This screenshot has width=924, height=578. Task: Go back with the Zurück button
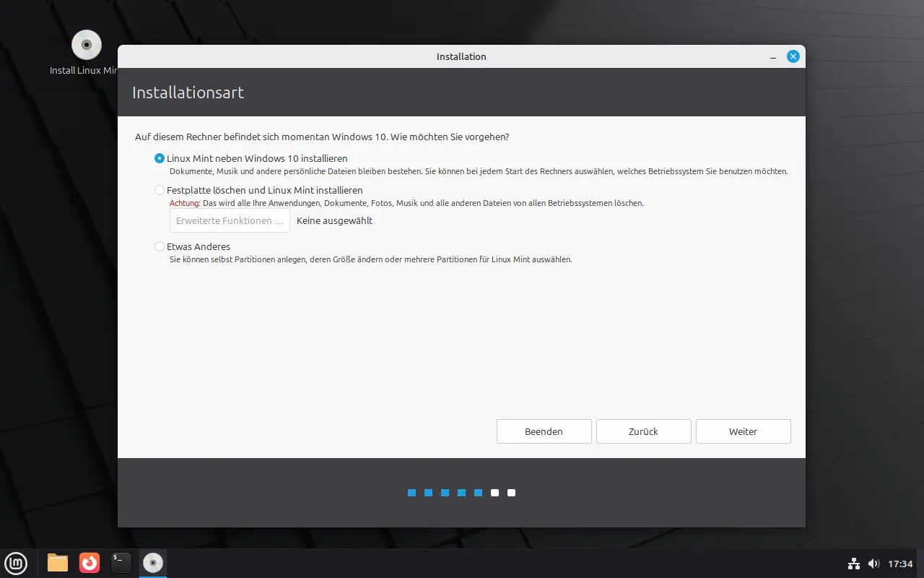[643, 431]
